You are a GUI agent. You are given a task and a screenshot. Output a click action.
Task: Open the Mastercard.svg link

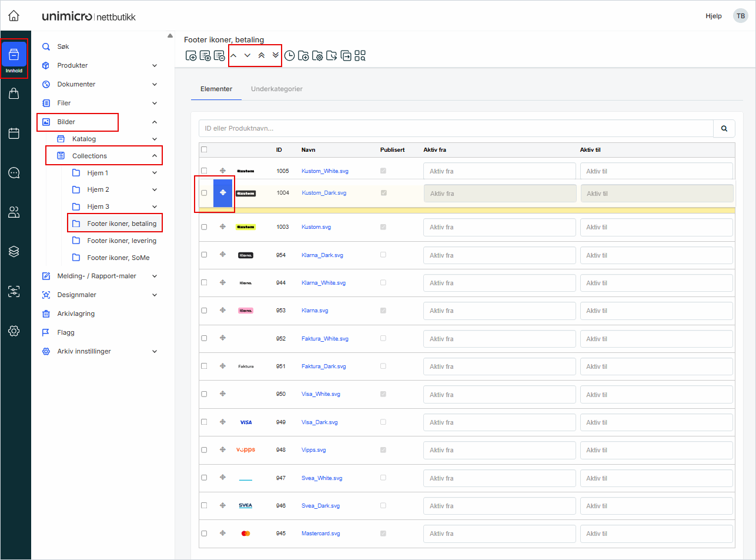(x=321, y=534)
